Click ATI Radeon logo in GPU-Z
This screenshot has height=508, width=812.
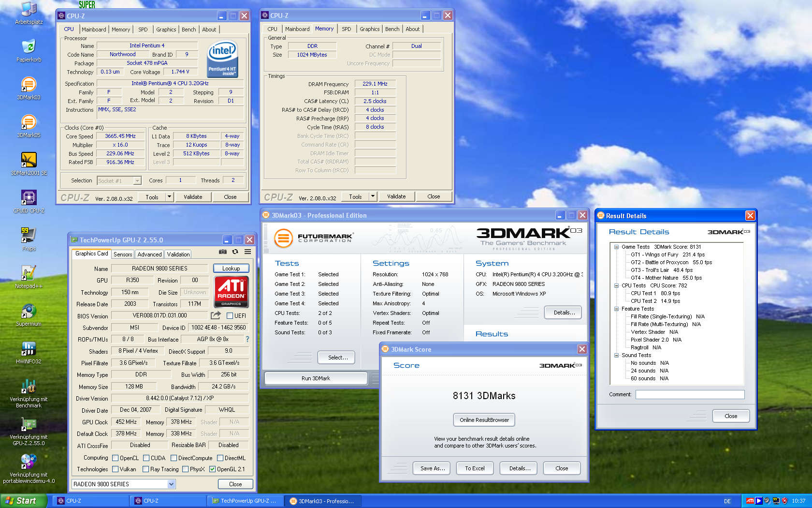[x=231, y=292]
